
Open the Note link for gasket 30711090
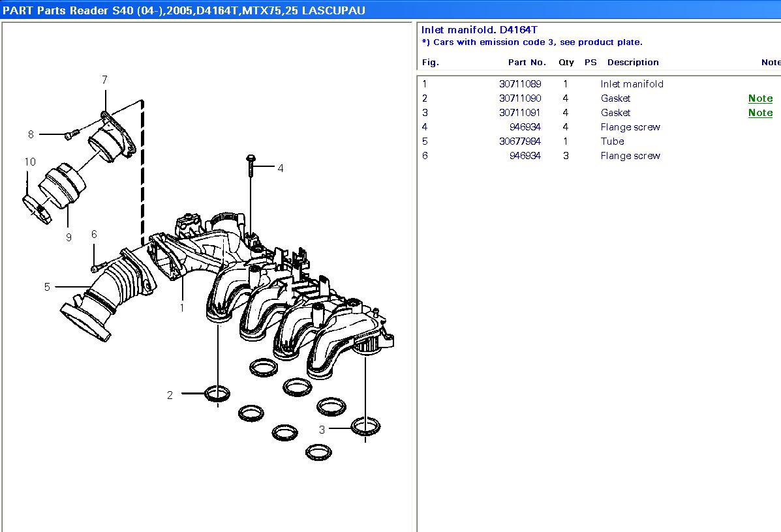[760, 98]
